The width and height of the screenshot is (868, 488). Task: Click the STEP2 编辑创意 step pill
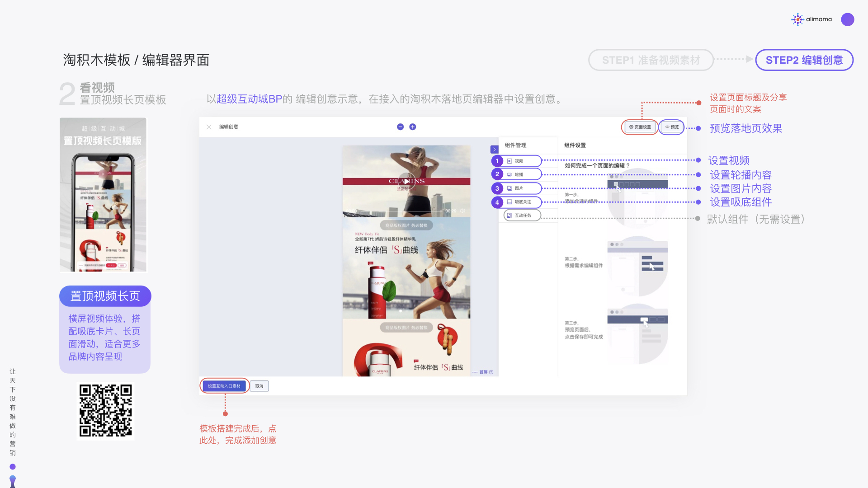pos(804,60)
